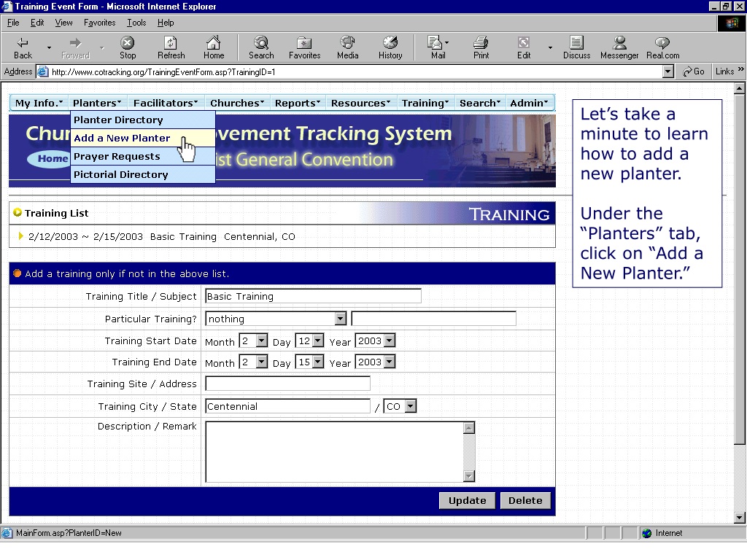Click the Home oval button in banner
This screenshot has height=560, width=747.
pos(50,158)
